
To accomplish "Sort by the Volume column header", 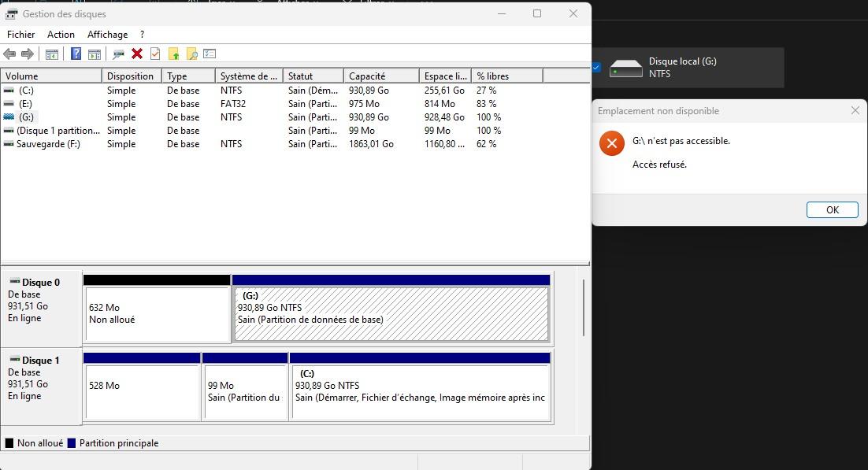I will (x=51, y=76).
